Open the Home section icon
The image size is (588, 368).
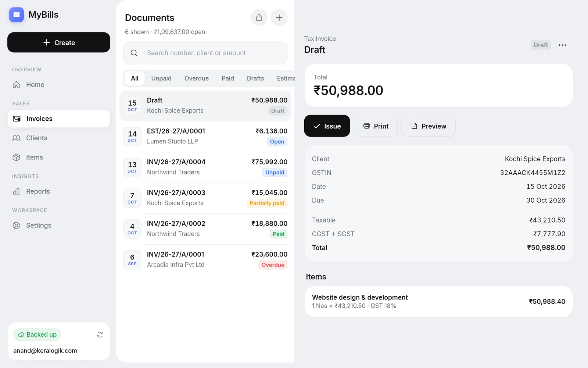coord(16,85)
